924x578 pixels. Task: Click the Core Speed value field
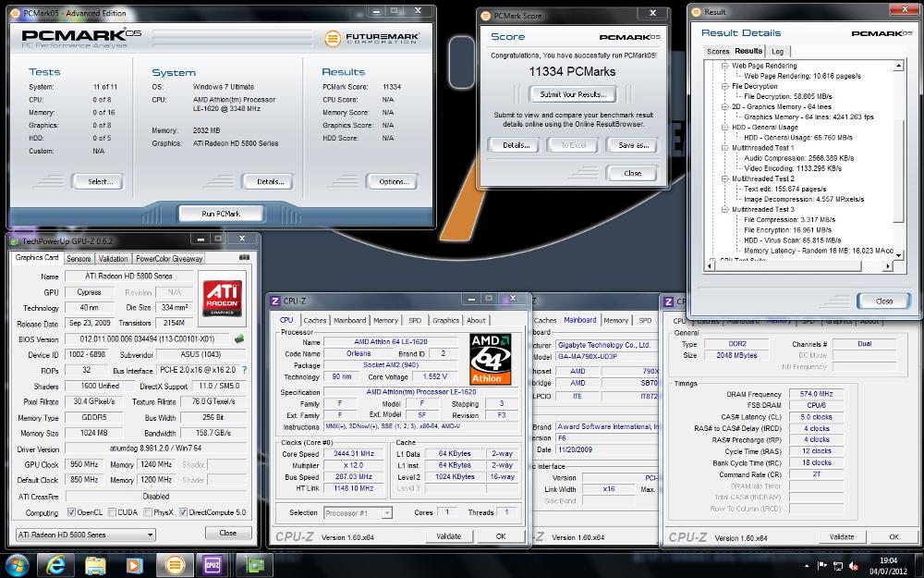pos(354,453)
